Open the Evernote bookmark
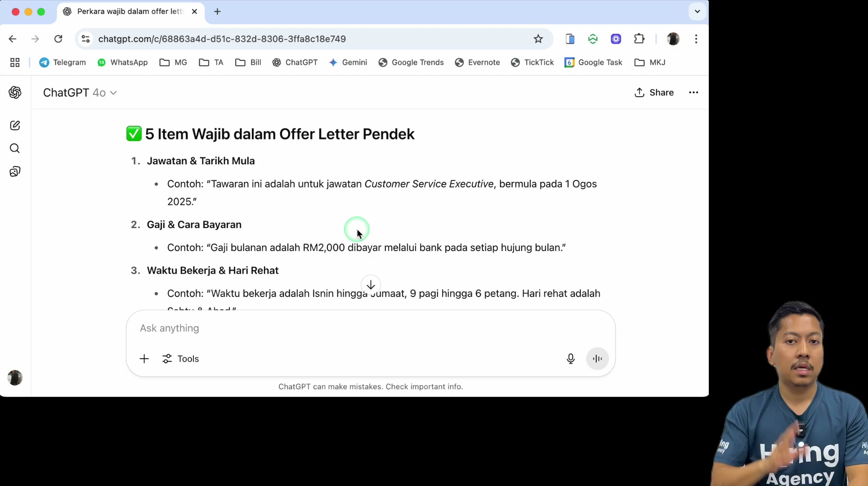 (477, 63)
